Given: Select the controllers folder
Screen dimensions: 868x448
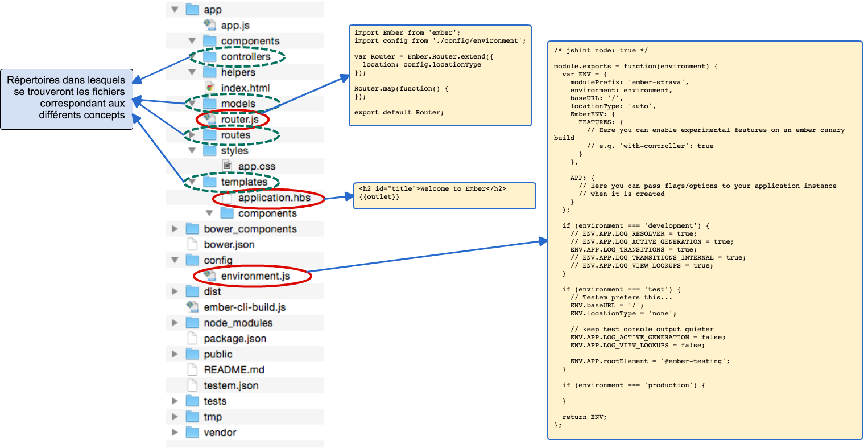Looking at the screenshot, I should 245,57.
